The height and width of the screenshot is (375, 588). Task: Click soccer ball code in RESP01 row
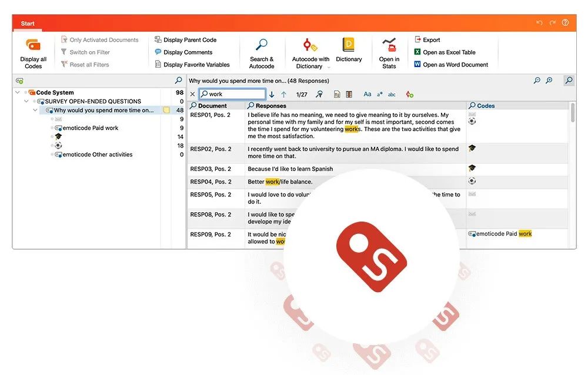tap(472, 121)
